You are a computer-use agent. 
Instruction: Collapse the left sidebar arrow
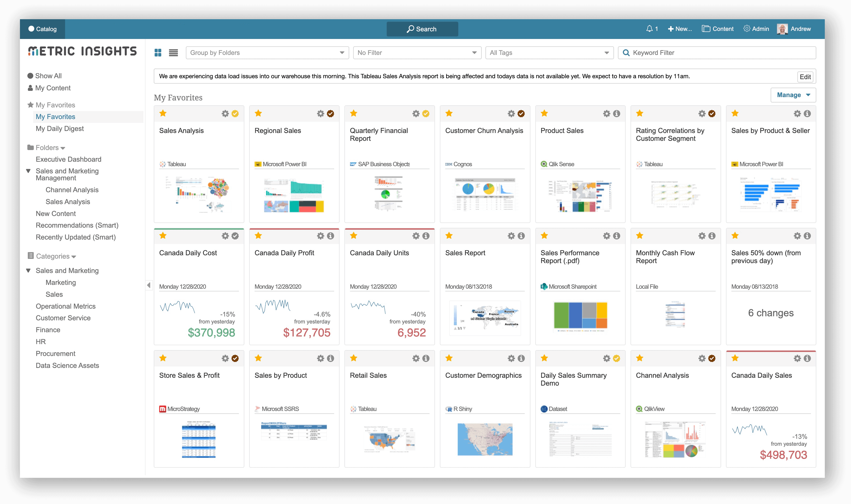coord(149,285)
